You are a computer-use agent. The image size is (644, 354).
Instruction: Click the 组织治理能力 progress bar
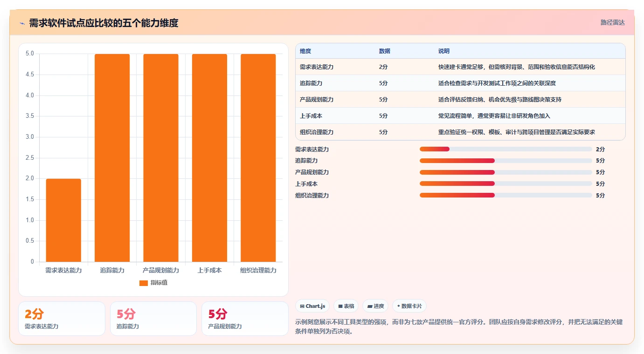click(506, 195)
